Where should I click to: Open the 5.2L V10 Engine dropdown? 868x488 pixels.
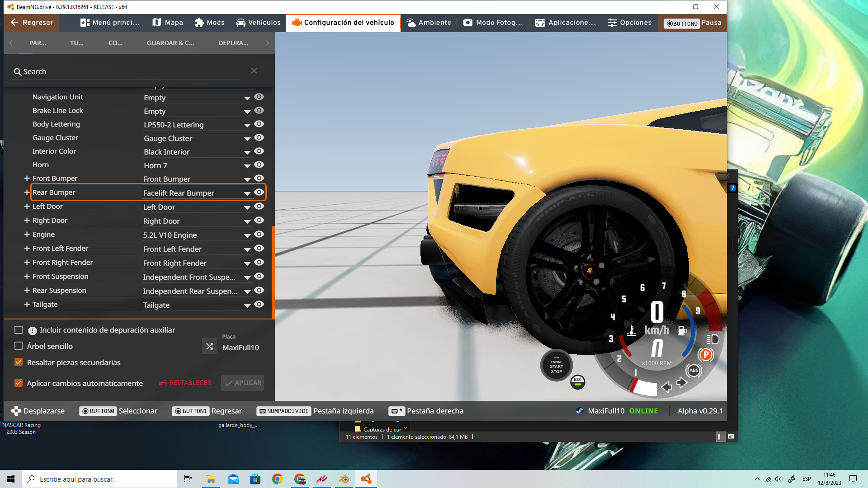[x=197, y=235]
